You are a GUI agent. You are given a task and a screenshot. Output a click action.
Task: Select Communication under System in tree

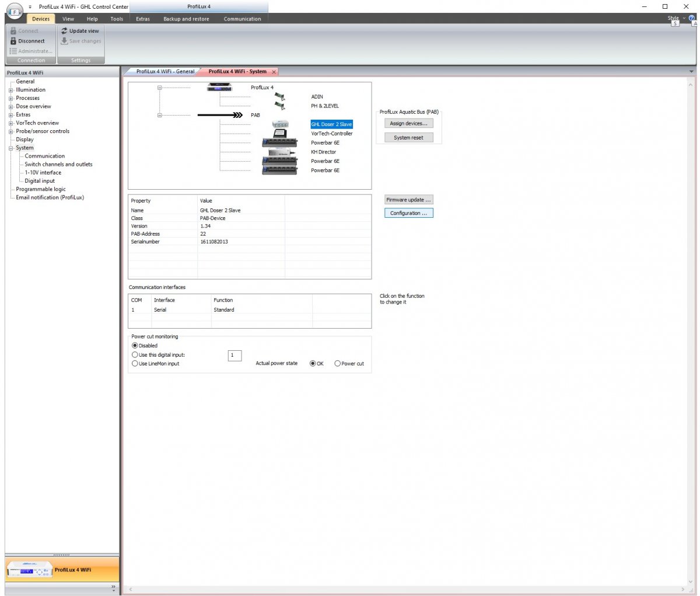pyautogui.click(x=45, y=156)
